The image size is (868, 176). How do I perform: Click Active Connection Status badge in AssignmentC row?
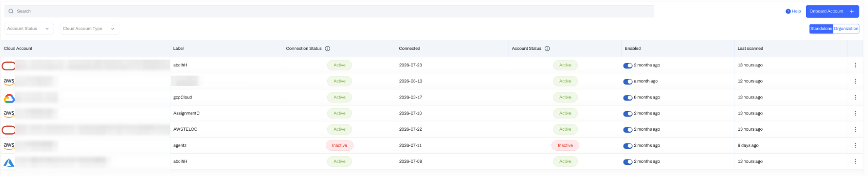coord(340,113)
